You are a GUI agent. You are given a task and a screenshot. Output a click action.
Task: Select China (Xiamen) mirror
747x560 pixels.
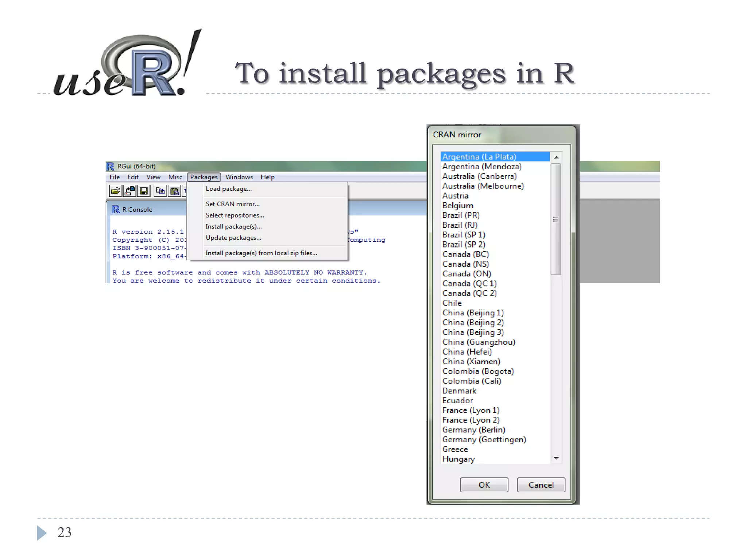pyautogui.click(x=495, y=362)
